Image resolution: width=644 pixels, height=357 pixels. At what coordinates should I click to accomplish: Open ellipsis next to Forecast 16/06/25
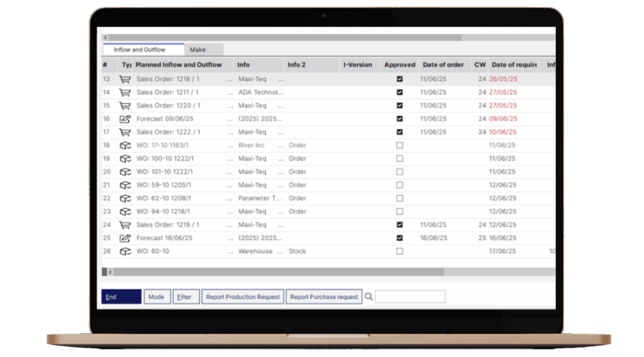[x=230, y=238]
